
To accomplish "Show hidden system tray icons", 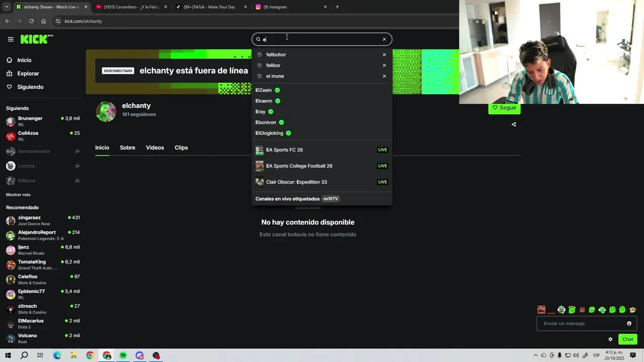I will click(535, 355).
